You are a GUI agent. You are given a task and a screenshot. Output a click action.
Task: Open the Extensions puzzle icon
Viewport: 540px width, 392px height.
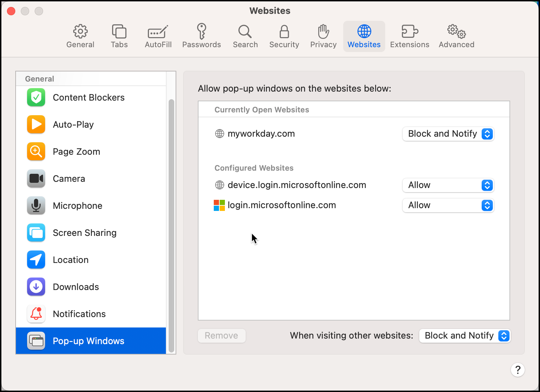pos(410,31)
